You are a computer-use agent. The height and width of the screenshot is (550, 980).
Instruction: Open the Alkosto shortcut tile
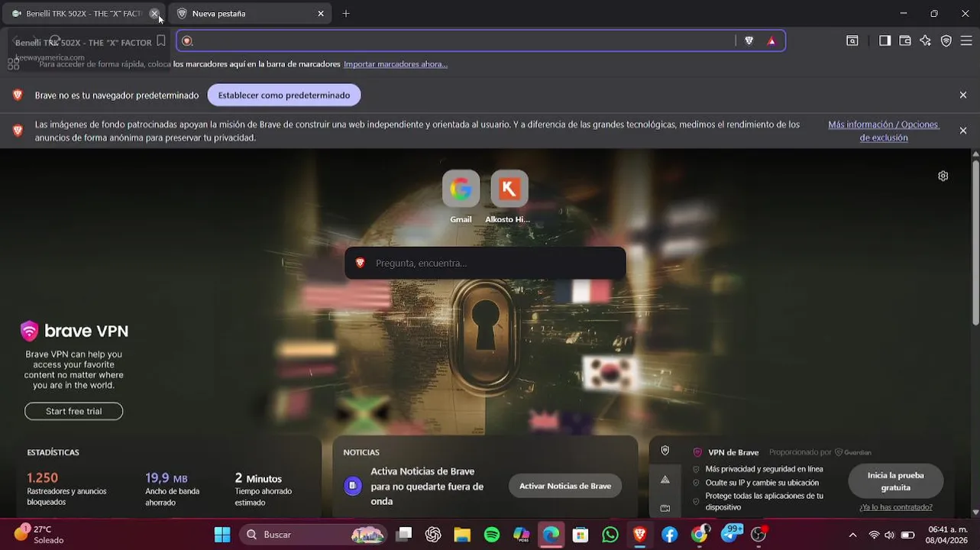[508, 197]
